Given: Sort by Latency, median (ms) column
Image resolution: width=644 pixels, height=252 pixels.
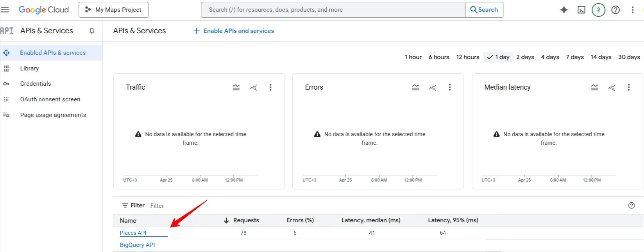Looking at the screenshot, I should pyautogui.click(x=371, y=220).
